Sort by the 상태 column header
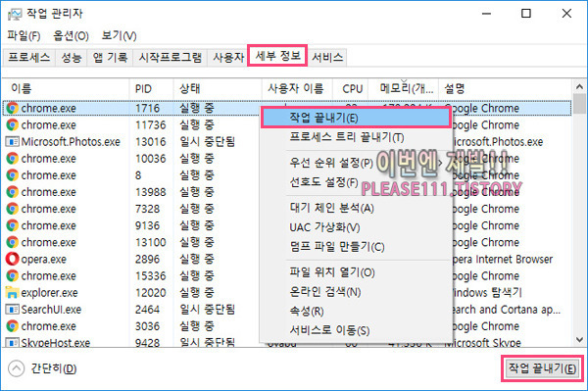The image size is (588, 391). tap(218, 89)
